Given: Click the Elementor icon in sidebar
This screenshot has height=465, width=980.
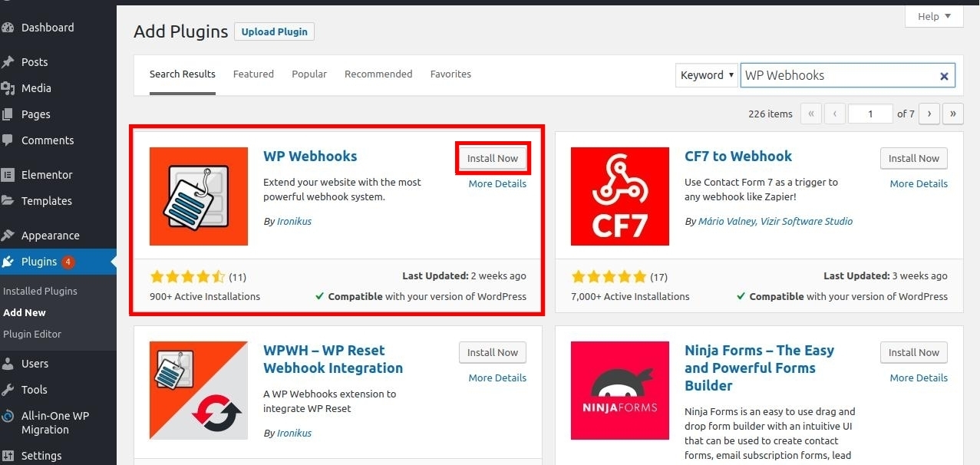Looking at the screenshot, I should click(x=8, y=175).
